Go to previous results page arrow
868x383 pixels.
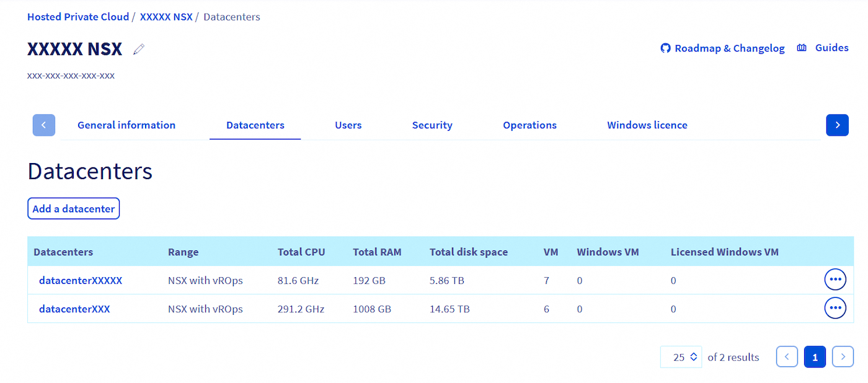click(787, 357)
